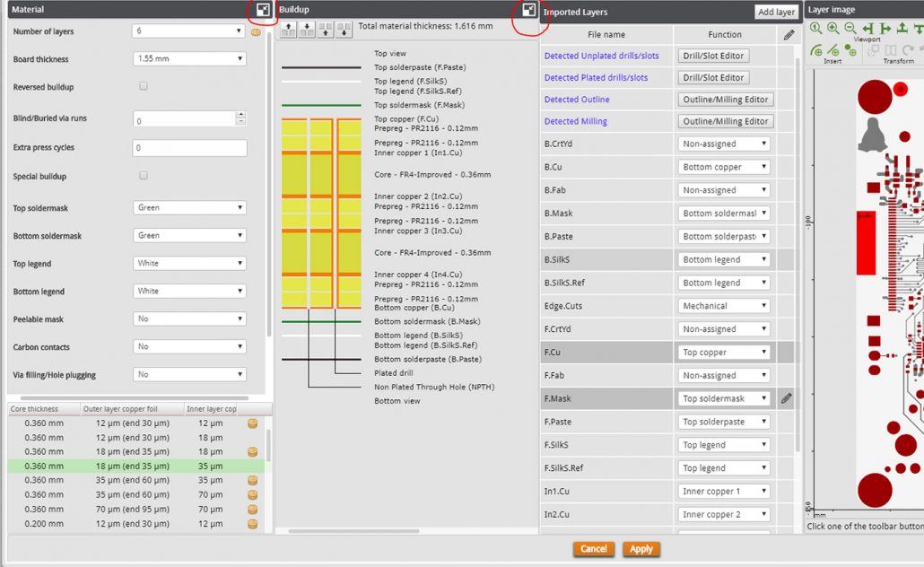This screenshot has width=924, height=567.
Task: Click Buildup toolbar icon, up arrow below boxes
Action: pos(326,30)
